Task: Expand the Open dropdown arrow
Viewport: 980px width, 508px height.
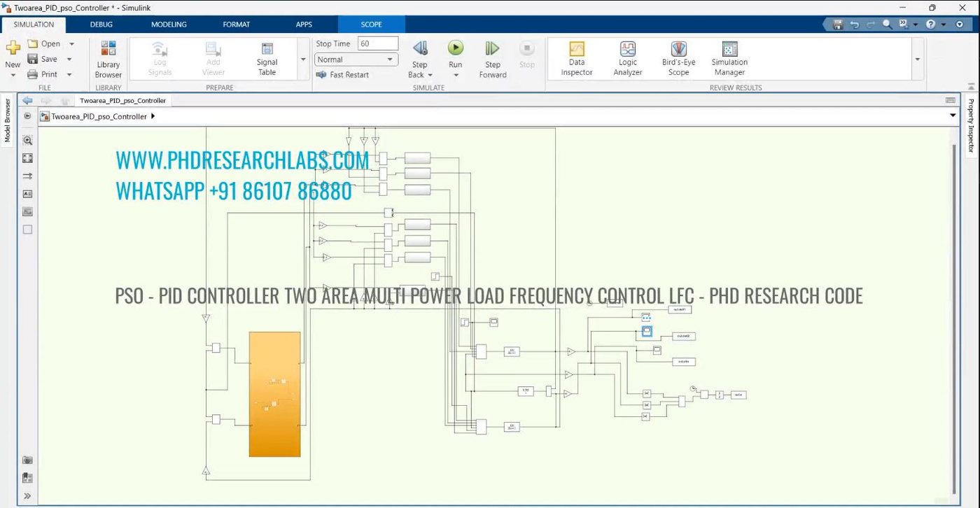Action: click(71, 43)
